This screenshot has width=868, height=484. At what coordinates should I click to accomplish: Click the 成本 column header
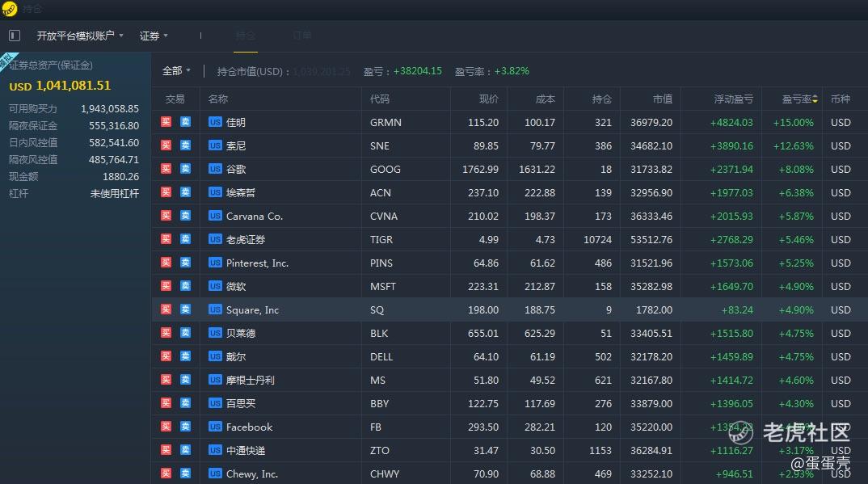(x=546, y=99)
